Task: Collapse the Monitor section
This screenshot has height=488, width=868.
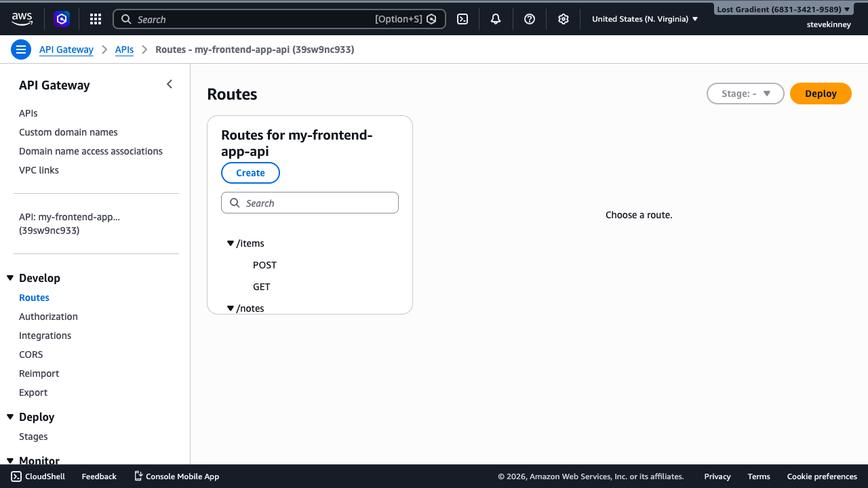Action: tap(10, 460)
